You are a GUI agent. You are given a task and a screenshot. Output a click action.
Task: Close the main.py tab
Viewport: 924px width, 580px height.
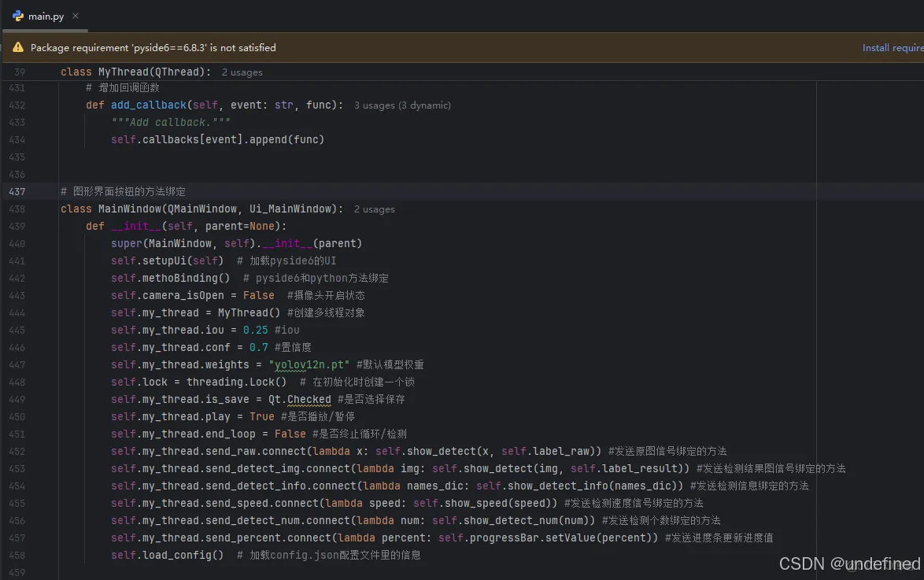point(76,16)
